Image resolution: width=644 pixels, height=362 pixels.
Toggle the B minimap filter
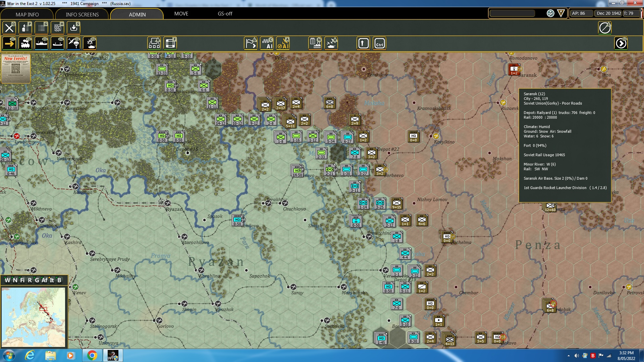[59, 280]
